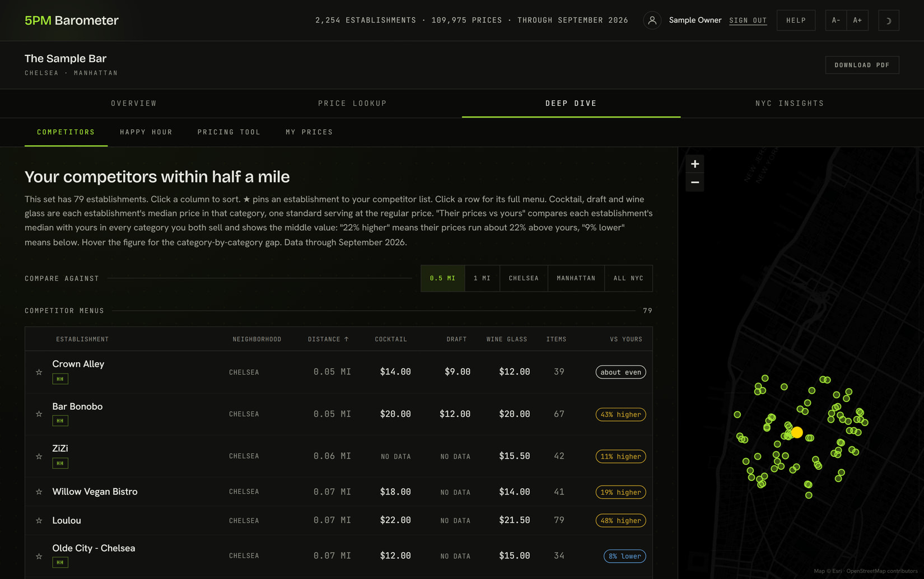Open the Price Lookup tab
The height and width of the screenshot is (579, 924).
coord(353,104)
